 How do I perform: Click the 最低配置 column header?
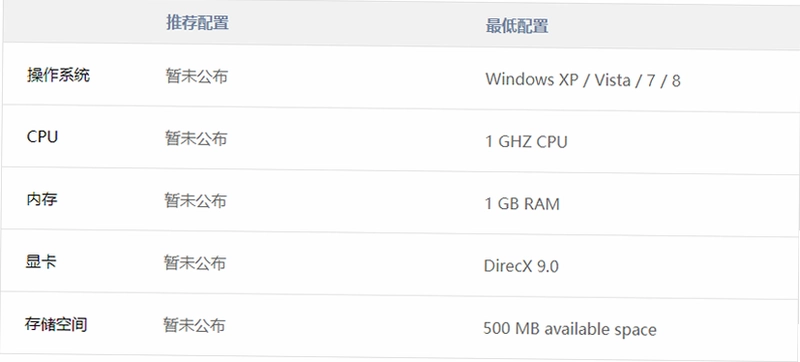pyautogui.click(x=517, y=26)
